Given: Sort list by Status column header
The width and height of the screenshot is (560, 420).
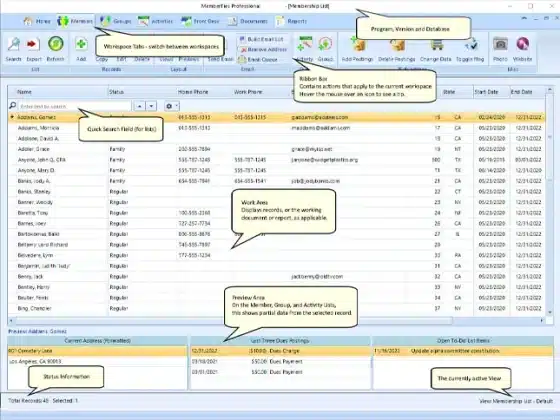Looking at the screenshot, I should [142, 92].
